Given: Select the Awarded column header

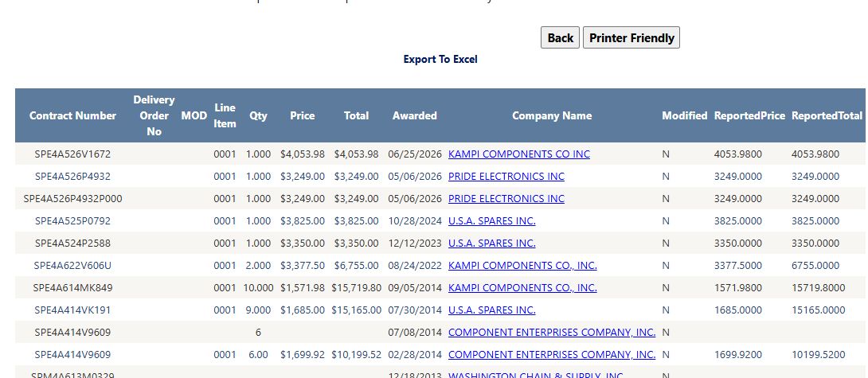Looking at the screenshot, I should (415, 115).
